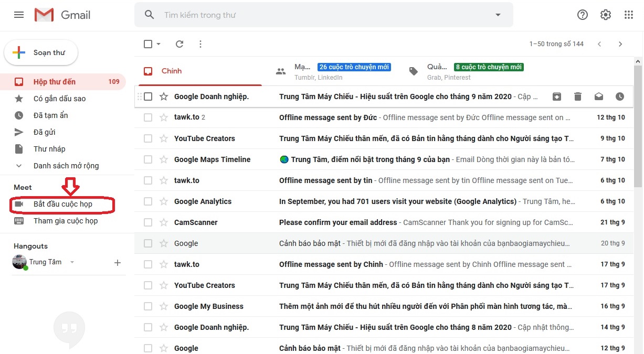This screenshot has height=354, width=644.
Task: Click Soạn thư compose button
Action: tap(41, 53)
